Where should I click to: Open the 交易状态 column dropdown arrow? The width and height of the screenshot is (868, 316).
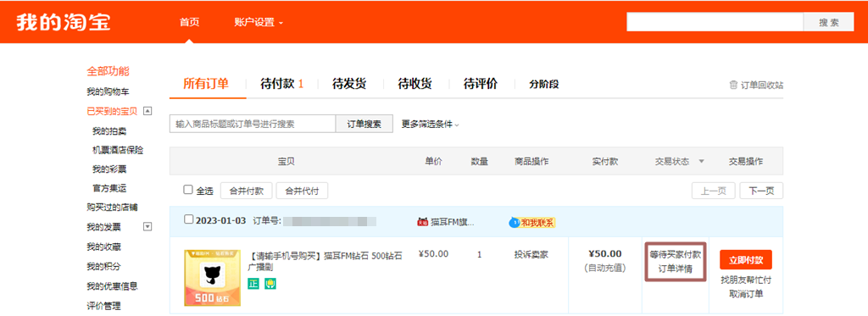(x=701, y=162)
